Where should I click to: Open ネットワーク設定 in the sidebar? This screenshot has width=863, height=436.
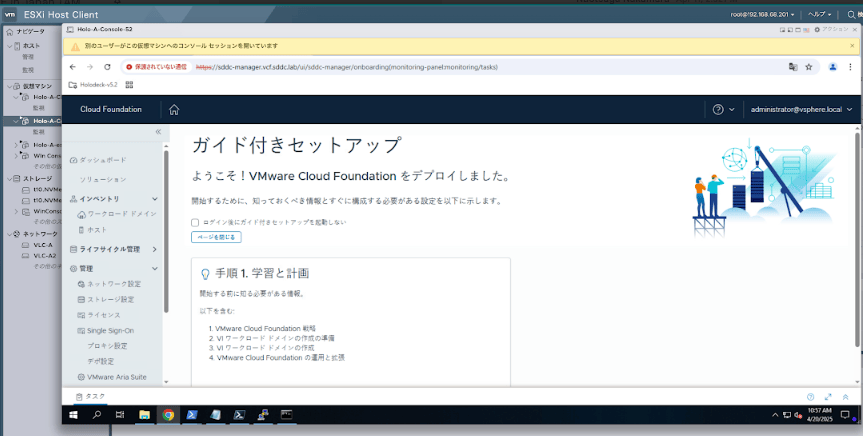click(110, 284)
